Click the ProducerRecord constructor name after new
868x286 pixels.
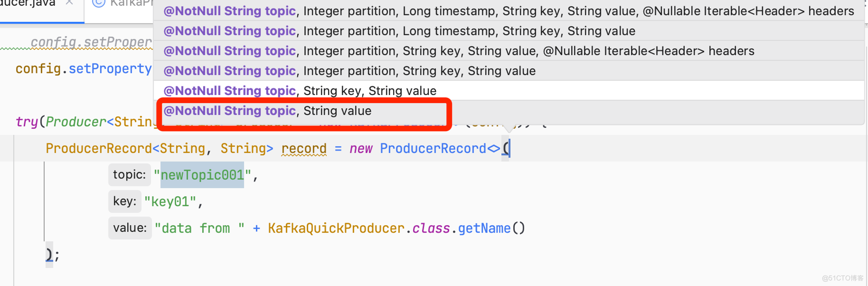[433, 148]
